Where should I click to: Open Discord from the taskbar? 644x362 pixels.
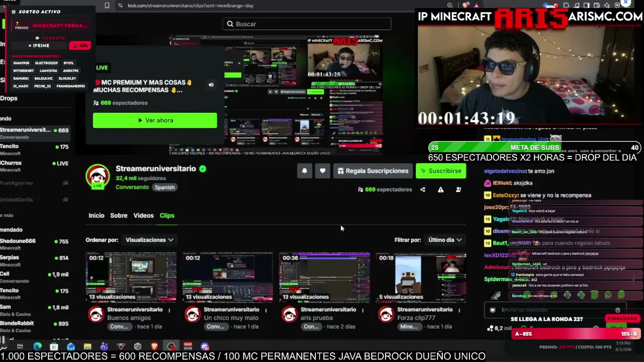click(x=204, y=346)
